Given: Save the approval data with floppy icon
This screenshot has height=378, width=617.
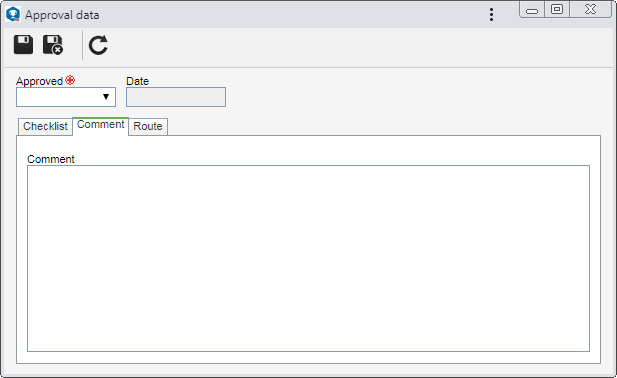Looking at the screenshot, I should pos(23,44).
